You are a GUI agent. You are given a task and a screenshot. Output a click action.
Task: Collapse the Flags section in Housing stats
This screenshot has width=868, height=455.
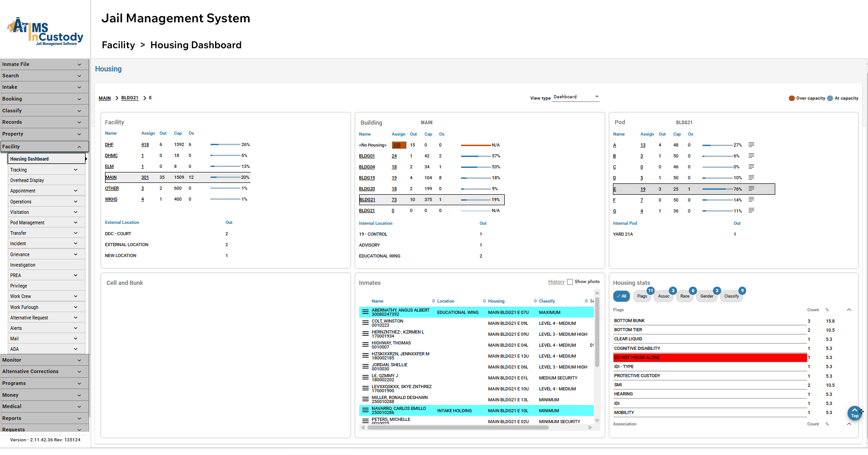tap(849, 309)
